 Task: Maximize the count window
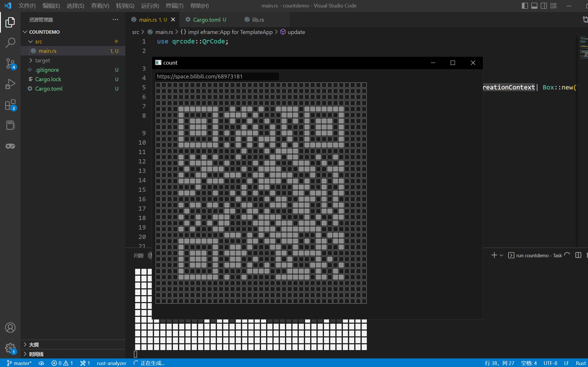tap(453, 63)
